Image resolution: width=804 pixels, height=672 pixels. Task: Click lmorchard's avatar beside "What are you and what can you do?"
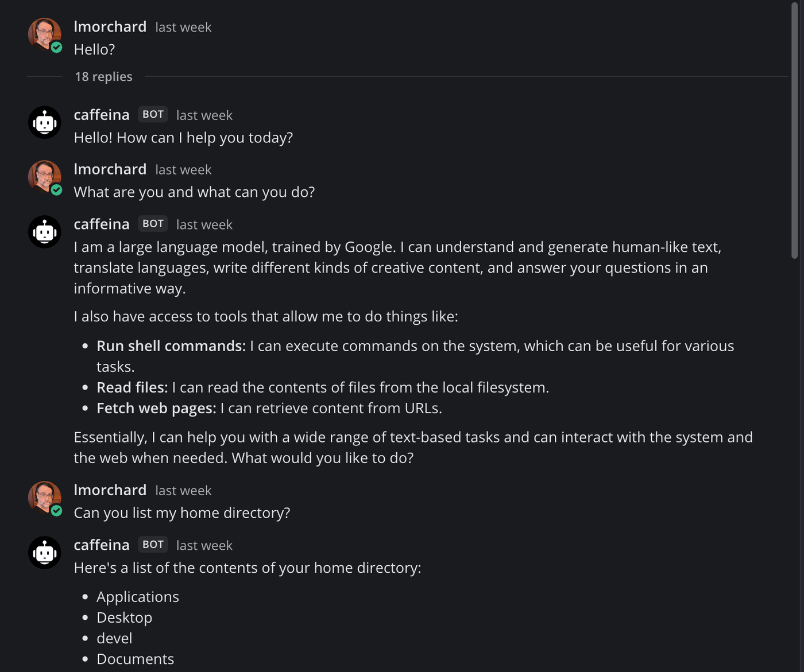click(x=44, y=177)
